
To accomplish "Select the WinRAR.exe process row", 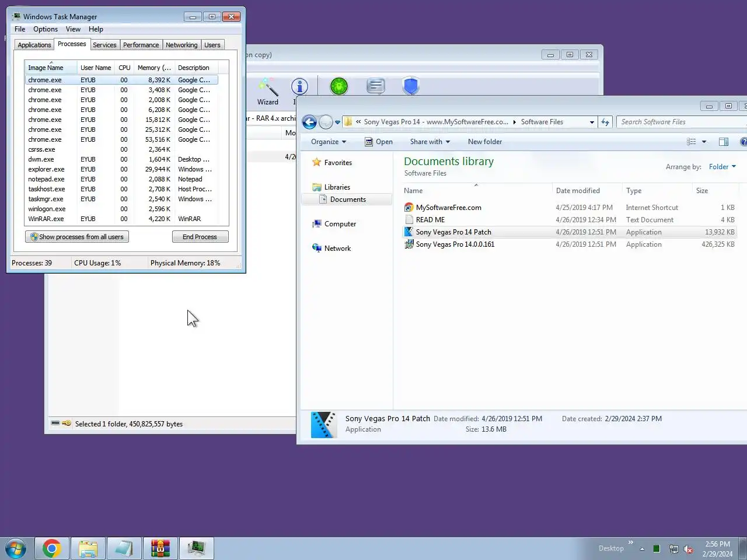I will 121,219.
